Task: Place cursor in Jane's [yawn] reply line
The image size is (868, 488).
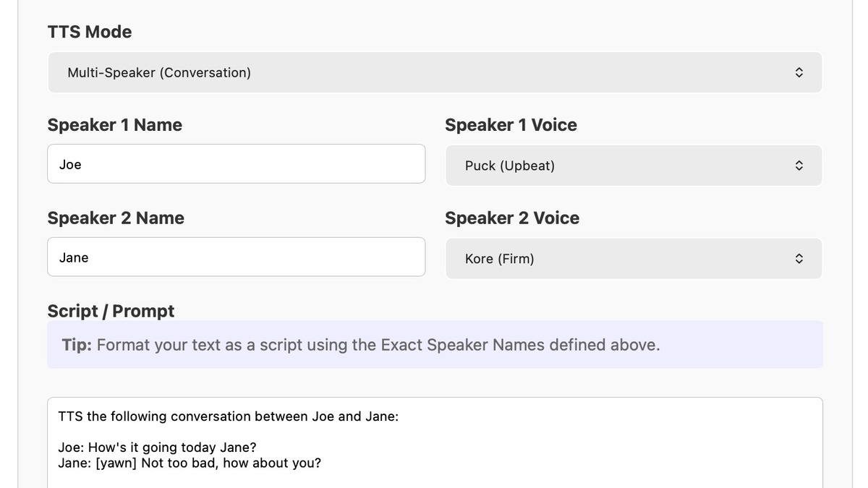Action: pyautogui.click(x=190, y=463)
